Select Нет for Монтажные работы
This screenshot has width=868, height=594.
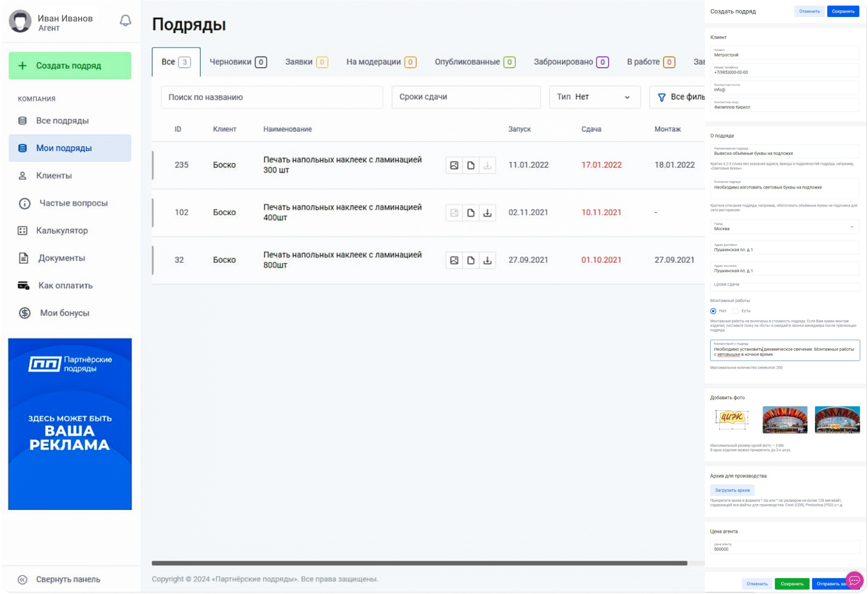click(x=713, y=311)
